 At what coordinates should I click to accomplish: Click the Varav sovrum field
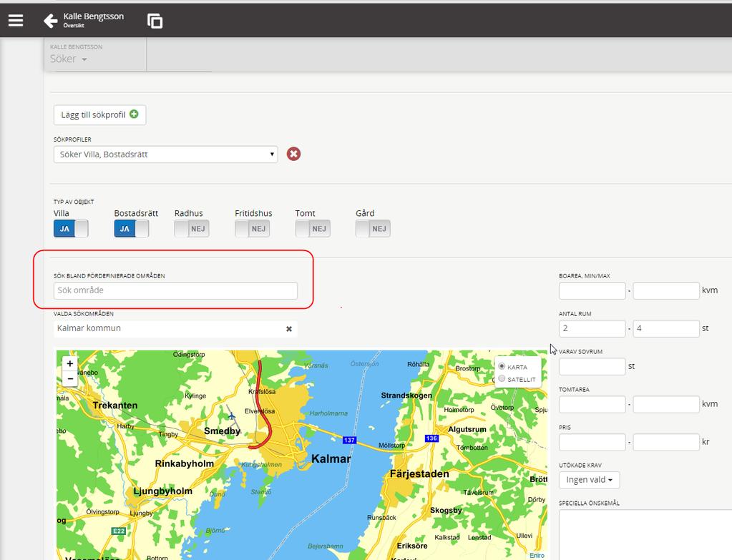pos(592,366)
